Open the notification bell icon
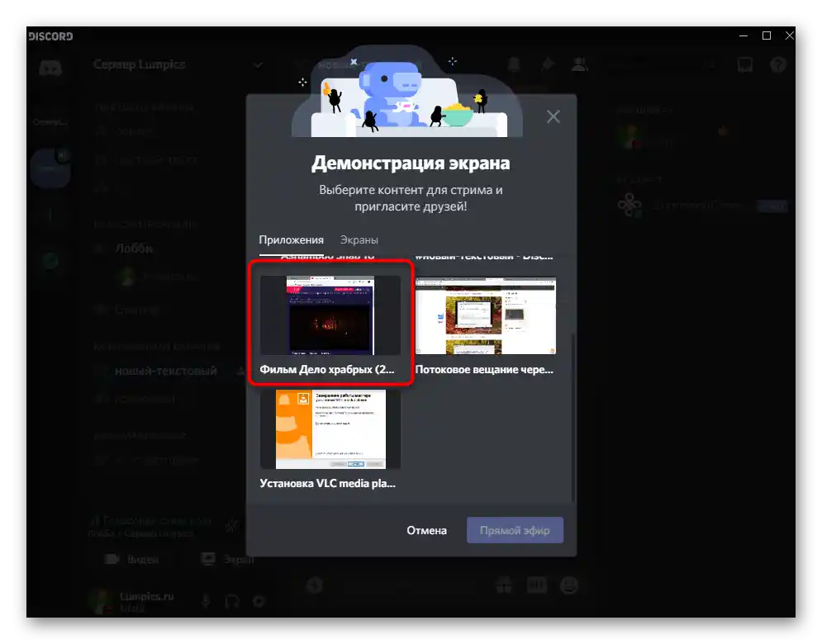The height and width of the screenshot is (644, 822). click(x=514, y=64)
